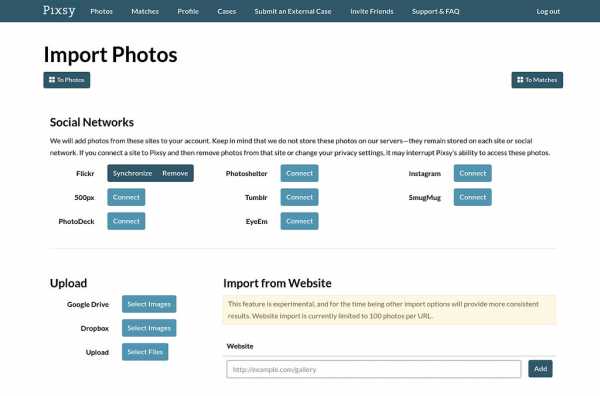Click the Pixsy logo
Image resolution: width=600 pixels, height=396 pixels.
59,11
